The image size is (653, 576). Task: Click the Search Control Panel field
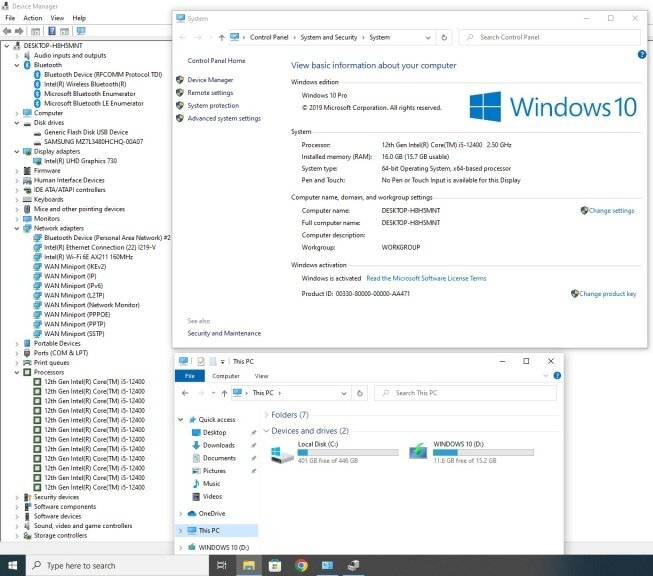click(x=549, y=37)
